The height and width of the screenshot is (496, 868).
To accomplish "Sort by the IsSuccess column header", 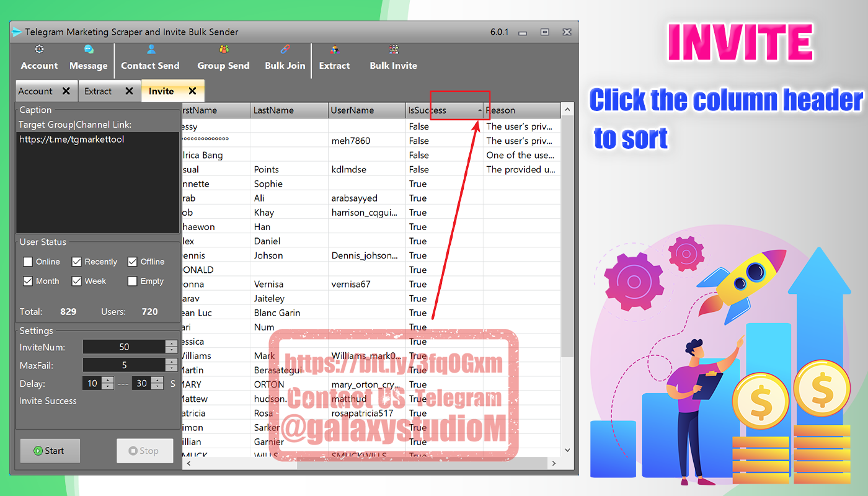I will pyautogui.click(x=445, y=110).
